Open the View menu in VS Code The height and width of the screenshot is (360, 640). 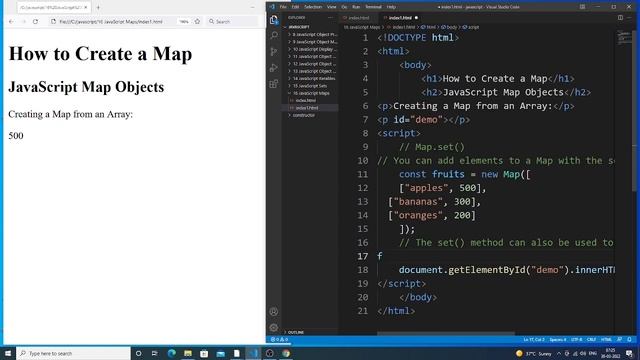click(x=331, y=7)
